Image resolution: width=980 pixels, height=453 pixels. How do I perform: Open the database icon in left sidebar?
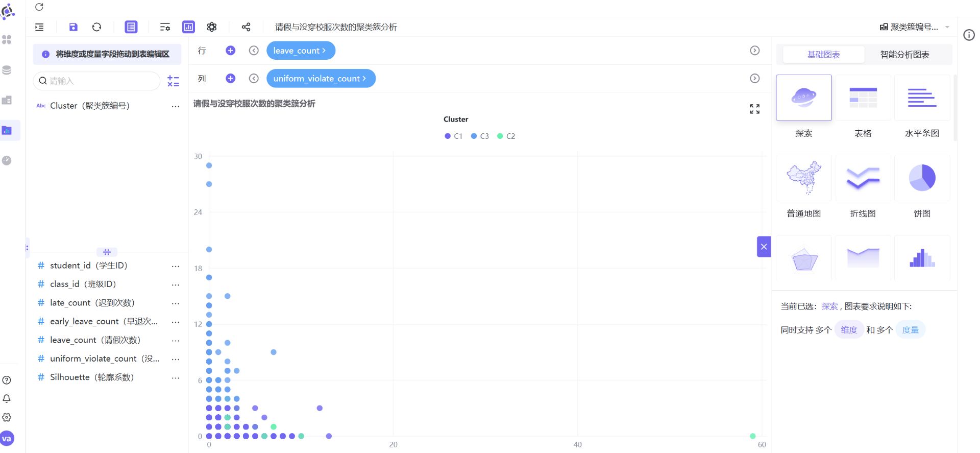click(x=7, y=70)
